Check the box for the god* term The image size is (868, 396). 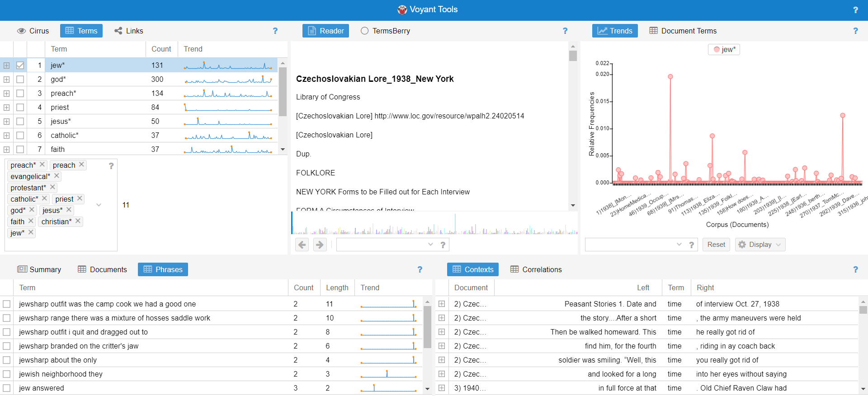[x=20, y=80]
